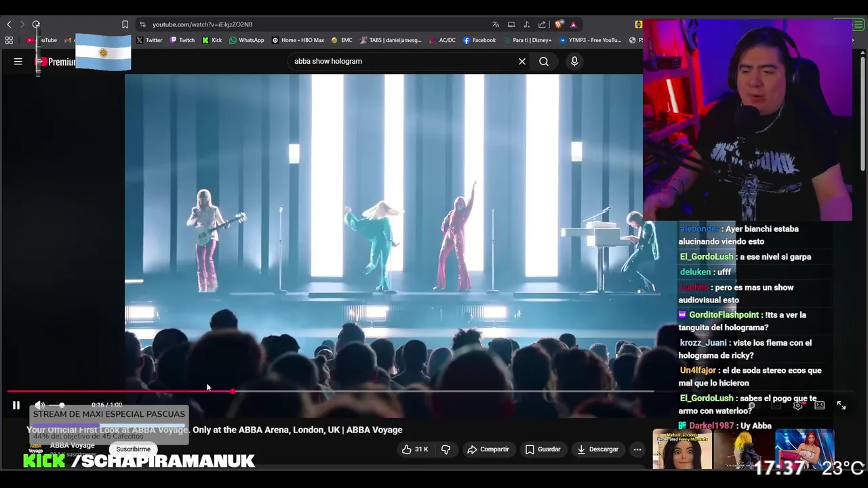Run search with the magnifying glass icon

click(x=544, y=61)
